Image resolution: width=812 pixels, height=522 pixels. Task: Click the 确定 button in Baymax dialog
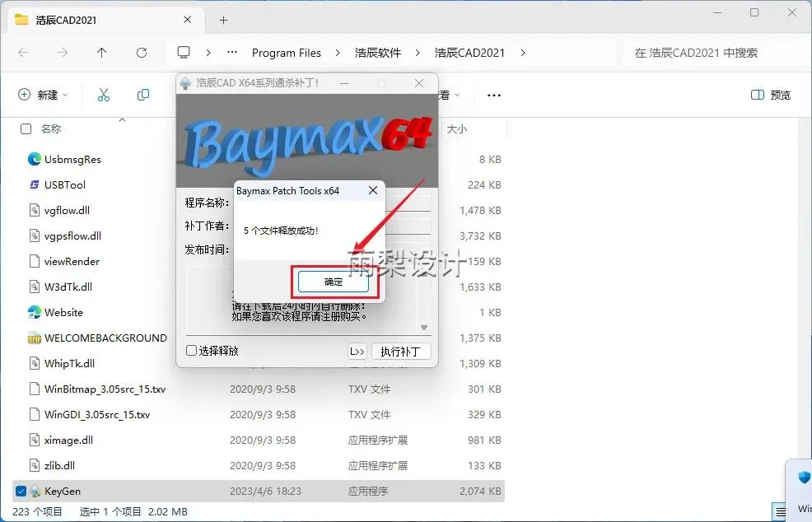(x=334, y=282)
